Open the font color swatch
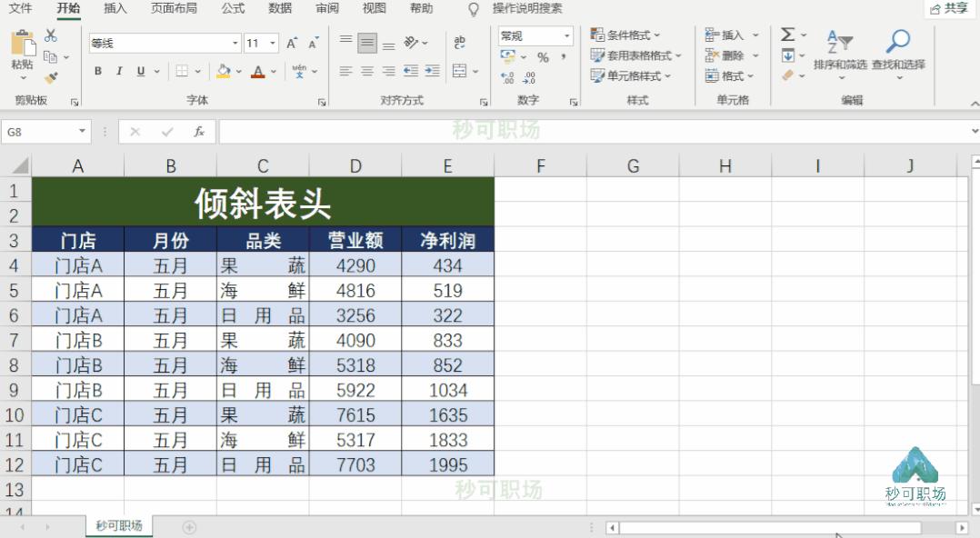The height and width of the screenshot is (538, 980). 256,70
